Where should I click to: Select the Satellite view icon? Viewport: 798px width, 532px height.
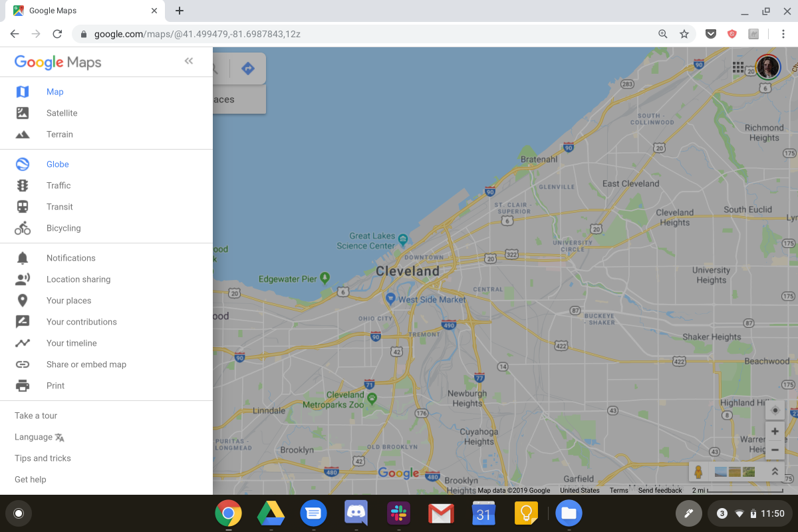click(23, 113)
